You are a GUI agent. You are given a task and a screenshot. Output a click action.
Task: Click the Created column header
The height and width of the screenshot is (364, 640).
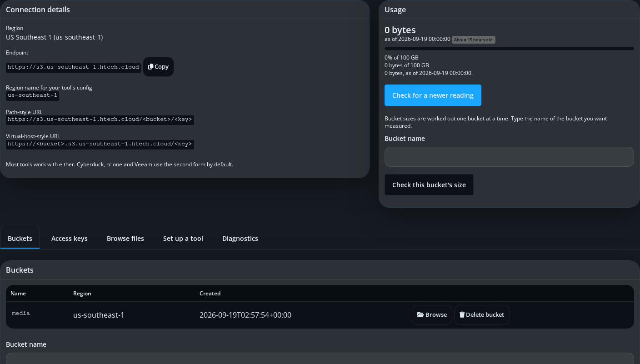pyautogui.click(x=210, y=294)
